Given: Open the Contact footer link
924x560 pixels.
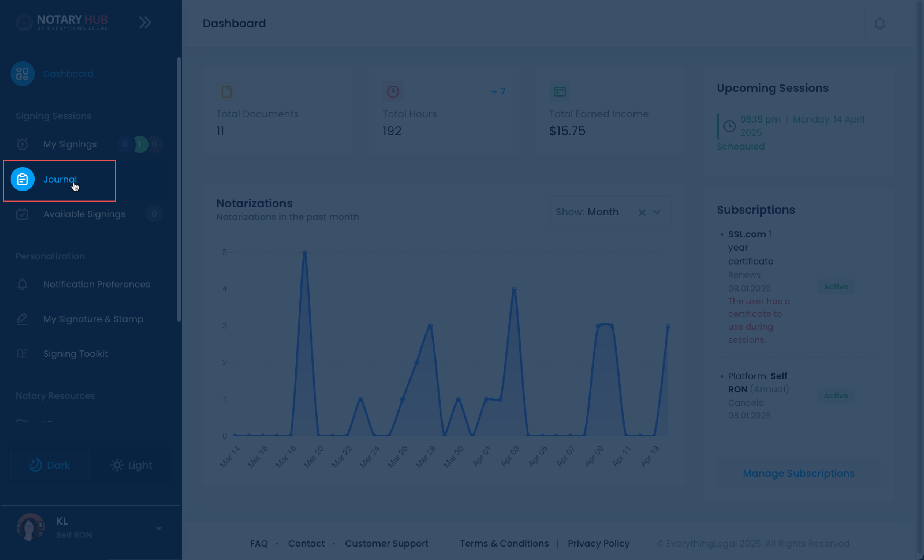Looking at the screenshot, I should click(x=306, y=544).
